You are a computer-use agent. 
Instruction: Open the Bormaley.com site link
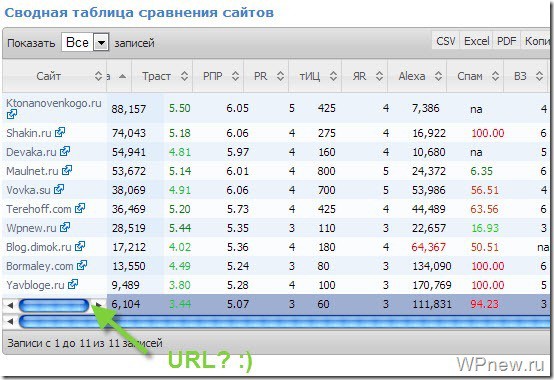click(40, 266)
